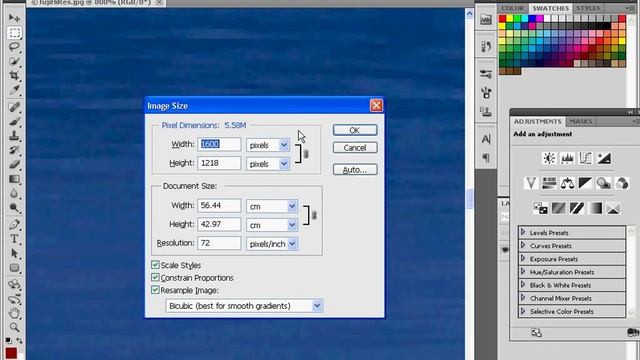Select the Healing Brush tool
The image size is (640, 360).
14,107
